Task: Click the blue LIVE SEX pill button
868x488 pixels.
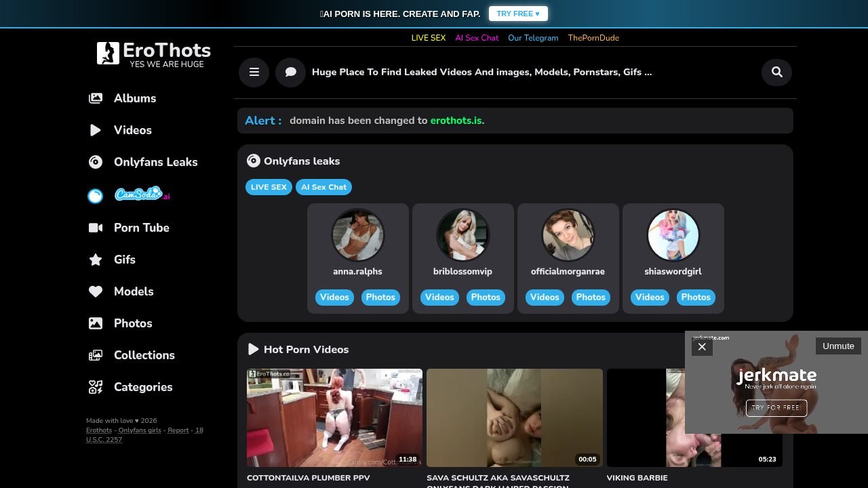Action: tap(269, 187)
